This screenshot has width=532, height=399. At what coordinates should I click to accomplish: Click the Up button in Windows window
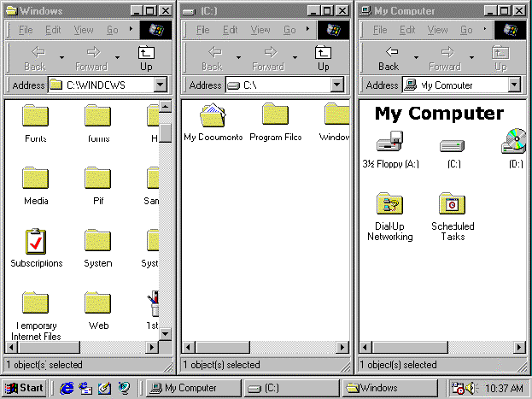coord(146,58)
